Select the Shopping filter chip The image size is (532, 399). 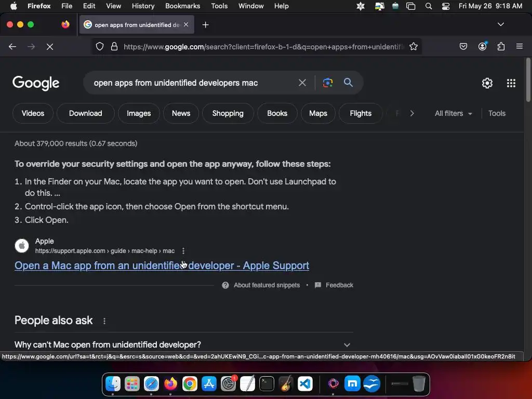pos(228,113)
